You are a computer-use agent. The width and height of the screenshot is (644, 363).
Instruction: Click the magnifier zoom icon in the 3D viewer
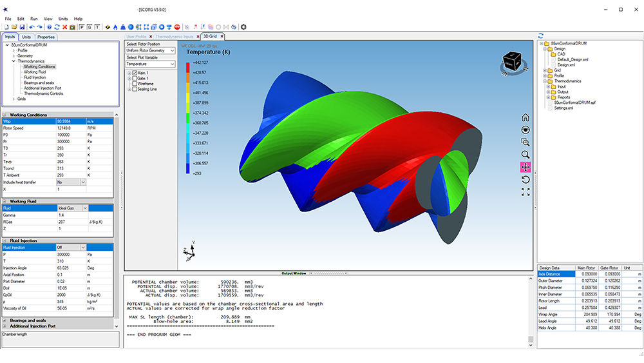(526, 155)
